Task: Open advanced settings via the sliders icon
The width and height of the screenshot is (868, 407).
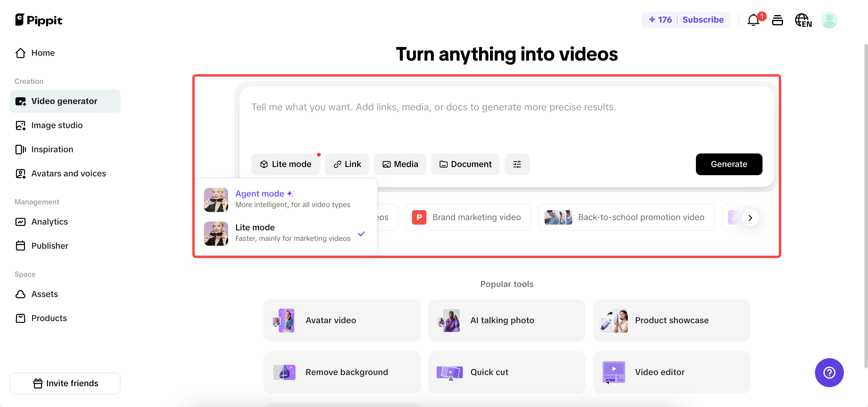Action: pyautogui.click(x=517, y=164)
